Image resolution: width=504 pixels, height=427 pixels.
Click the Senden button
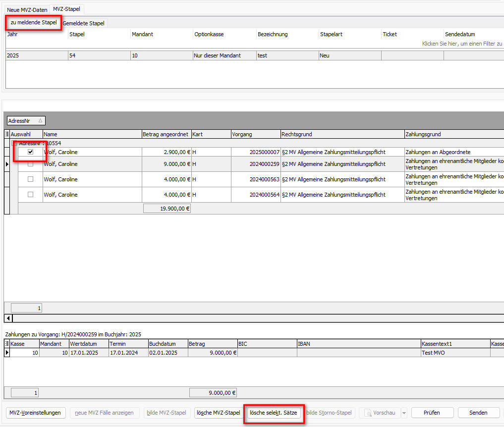[478, 413]
